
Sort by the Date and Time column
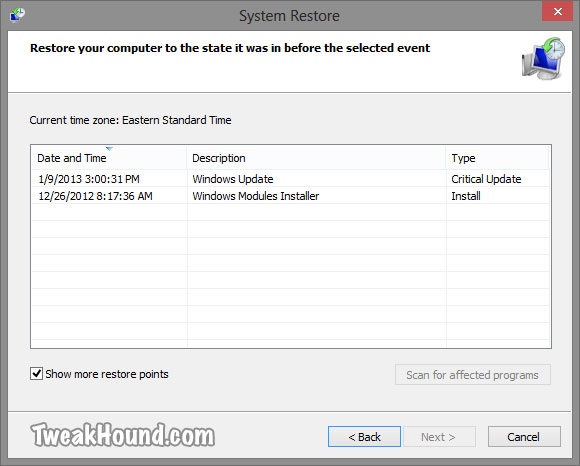[x=109, y=158]
